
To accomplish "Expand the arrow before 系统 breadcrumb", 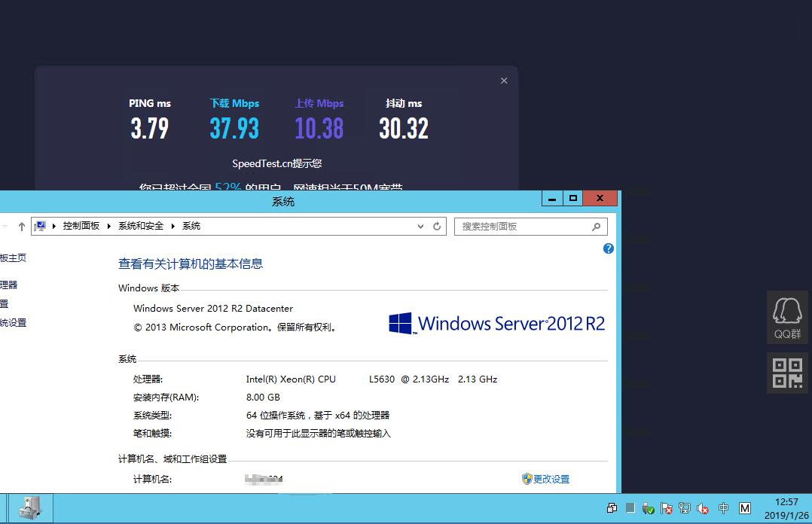I will click(173, 227).
